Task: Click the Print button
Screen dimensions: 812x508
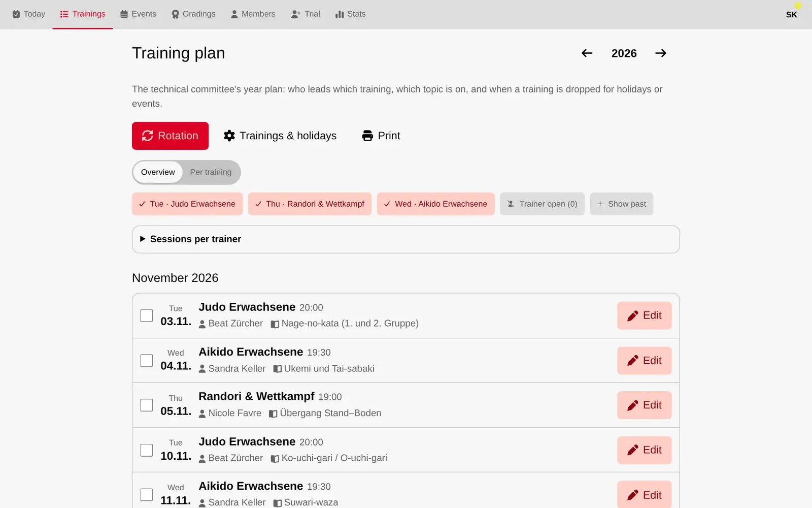Action: 381,136
